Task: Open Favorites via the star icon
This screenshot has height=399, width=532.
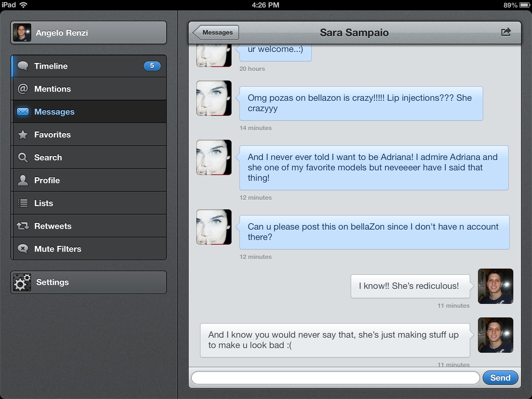Action: coord(23,135)
